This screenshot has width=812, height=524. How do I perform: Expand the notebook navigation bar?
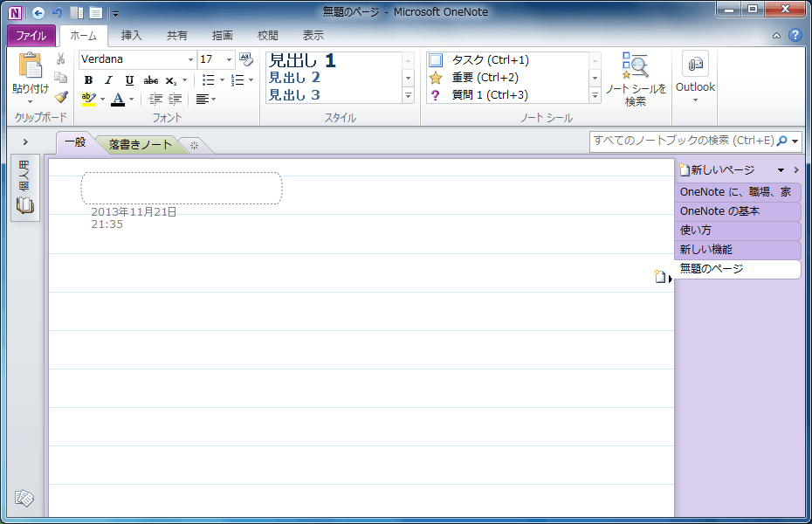[25, 141]
